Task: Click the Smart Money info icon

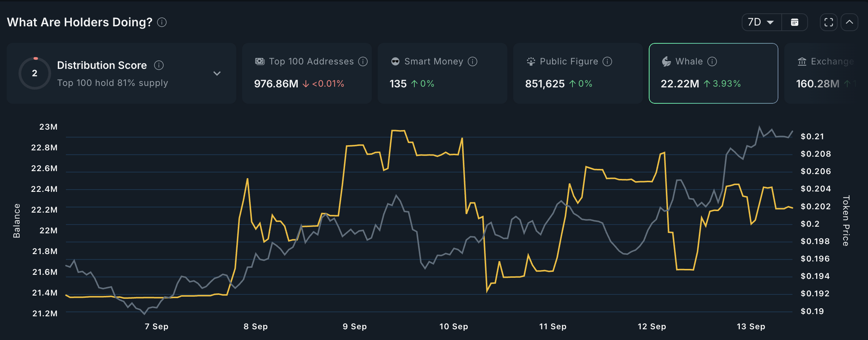Action: pos(473,61)
